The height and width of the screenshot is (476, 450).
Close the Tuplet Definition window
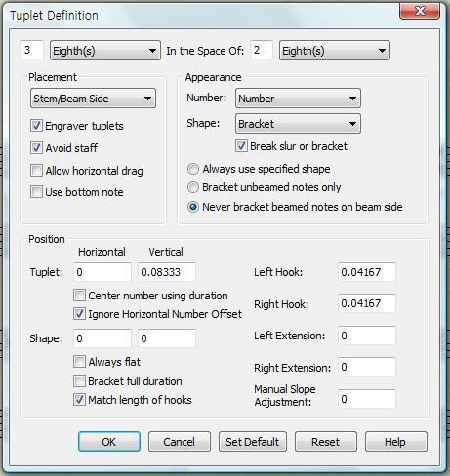click(420, 11)
